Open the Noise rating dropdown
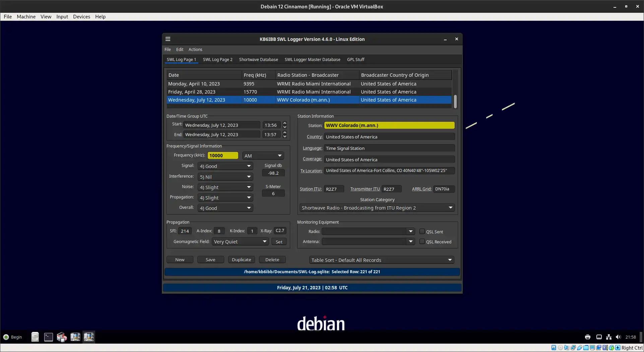644x352 pixels. tap(225, 187)
